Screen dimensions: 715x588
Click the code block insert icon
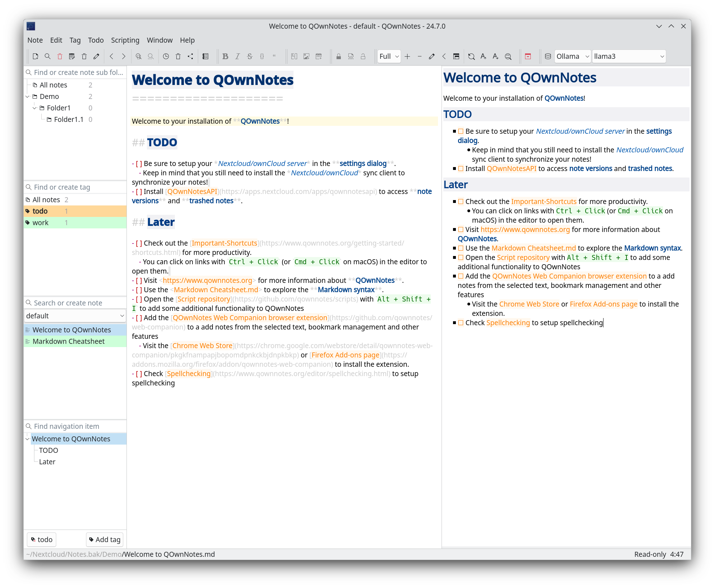pyautogui.click(x=262, y=56)
